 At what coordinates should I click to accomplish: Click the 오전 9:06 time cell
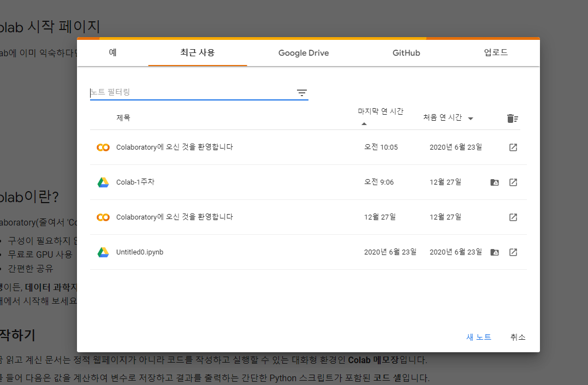click(x=379, y=182)
